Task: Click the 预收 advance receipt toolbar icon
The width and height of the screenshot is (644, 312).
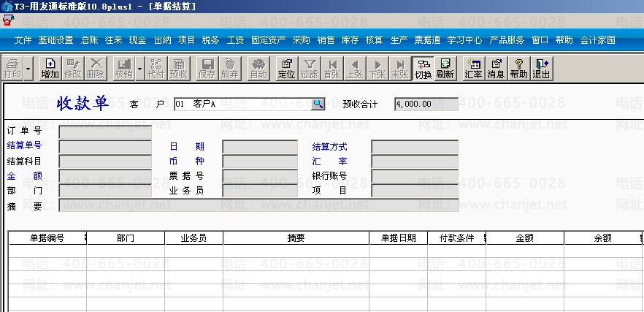Action: click(x=179, y=68)
